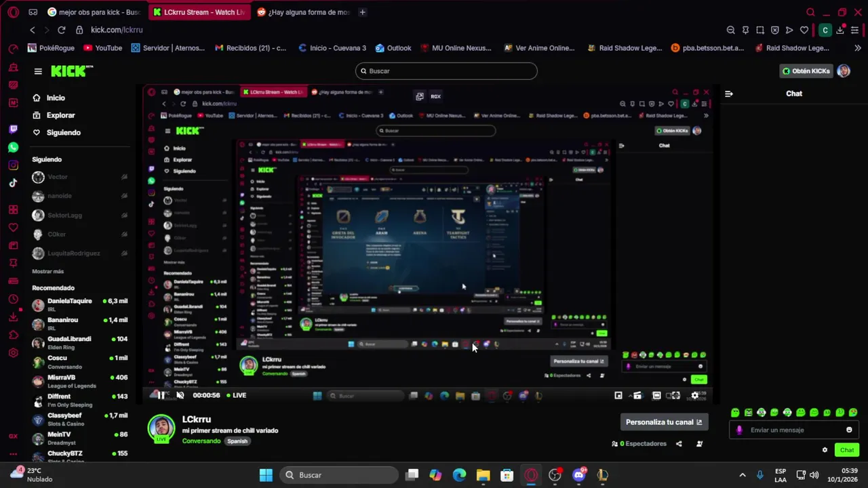868x488 pixels.
Task: Click the Opera GX logo menu
Action: [x=14, y=12]
